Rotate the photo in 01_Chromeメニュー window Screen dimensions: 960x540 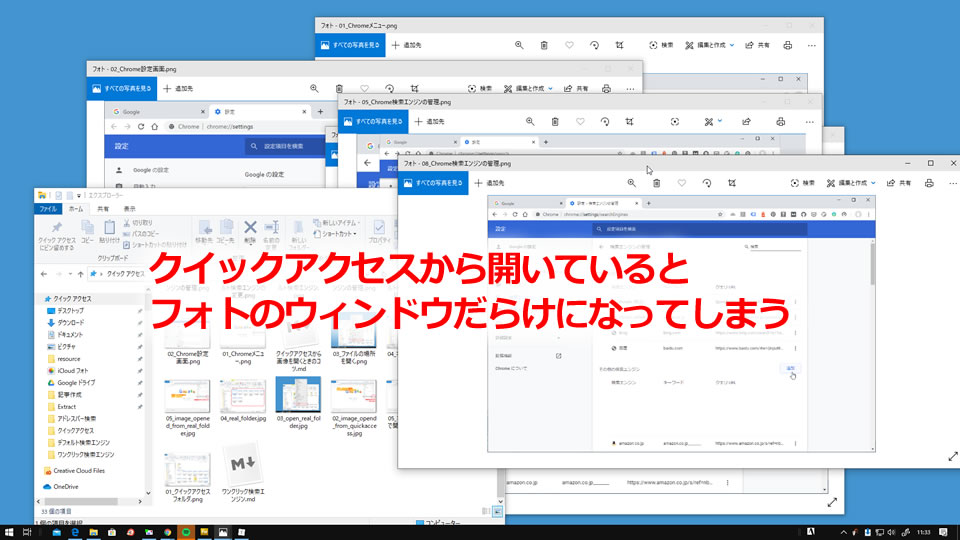click(594, 45)
